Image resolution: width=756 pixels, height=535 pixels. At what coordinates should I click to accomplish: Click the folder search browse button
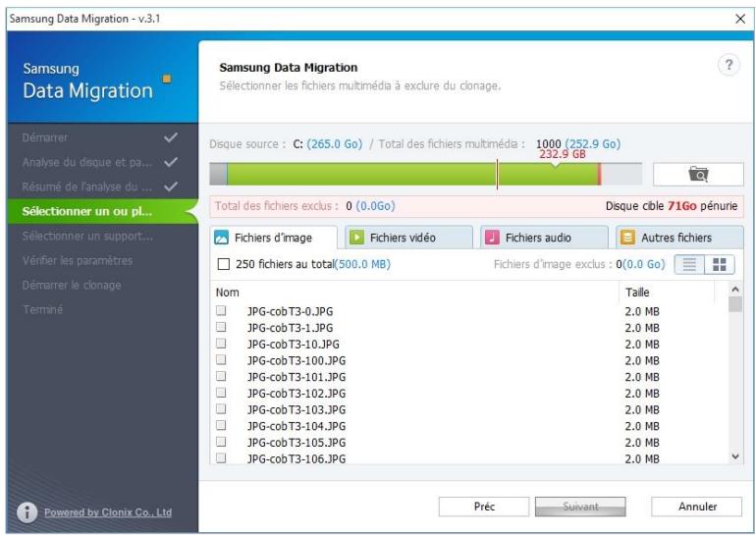click(698, 174)
